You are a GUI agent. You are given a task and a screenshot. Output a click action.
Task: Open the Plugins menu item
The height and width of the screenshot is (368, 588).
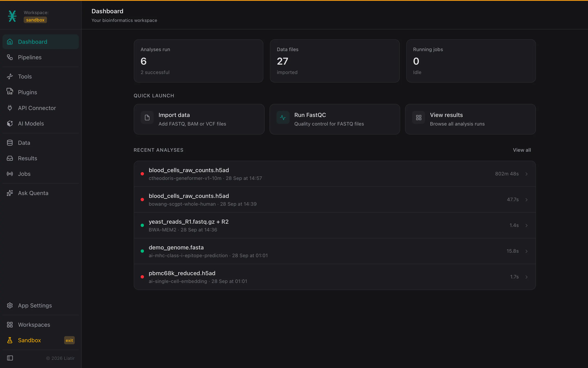[x=41, y=92]
